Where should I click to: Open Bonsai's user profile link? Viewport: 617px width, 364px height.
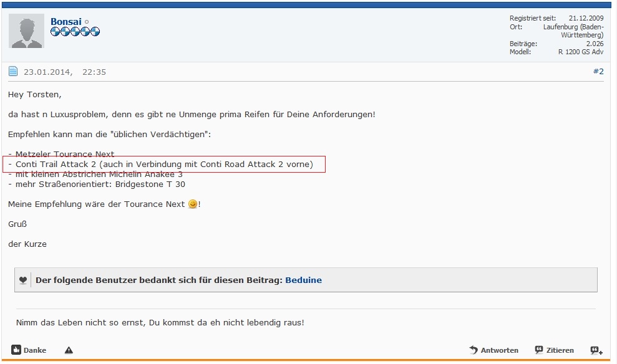(66, 22)
